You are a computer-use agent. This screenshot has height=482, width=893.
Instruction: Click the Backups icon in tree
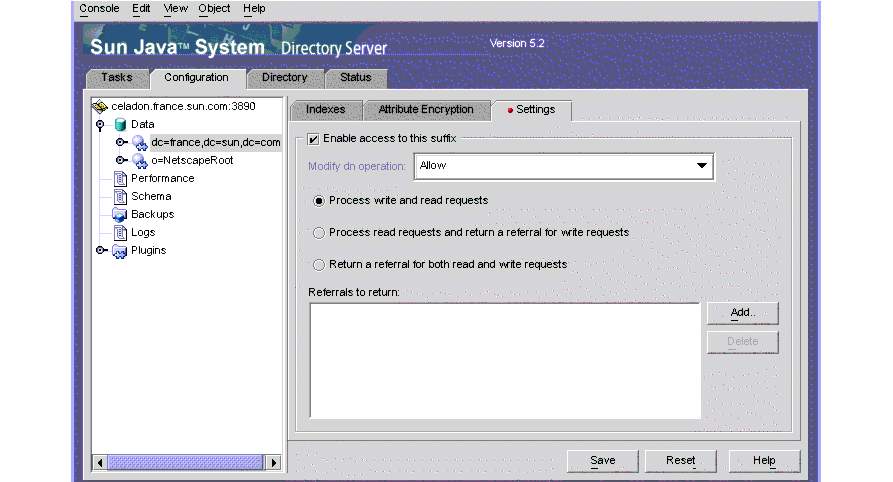click(120, 215)
